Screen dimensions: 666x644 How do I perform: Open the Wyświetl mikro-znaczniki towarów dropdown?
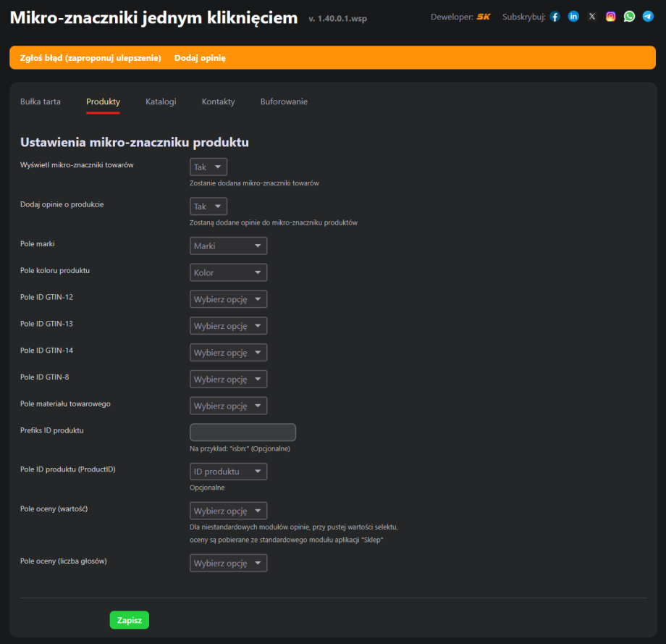click(208, 167)
